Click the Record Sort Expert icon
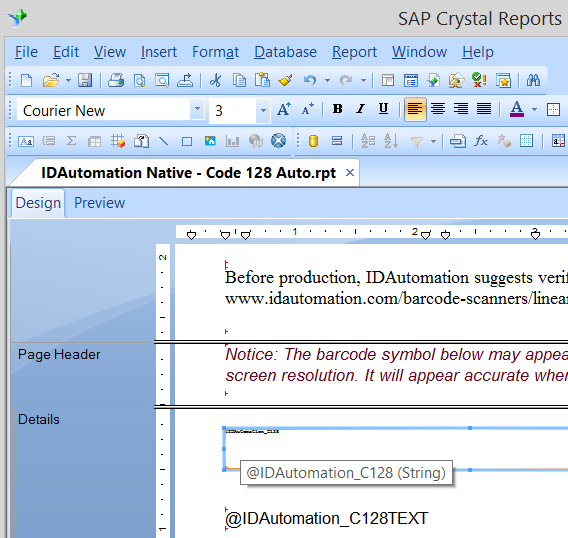Screen dimensions: 568x538 click(391, 141)
